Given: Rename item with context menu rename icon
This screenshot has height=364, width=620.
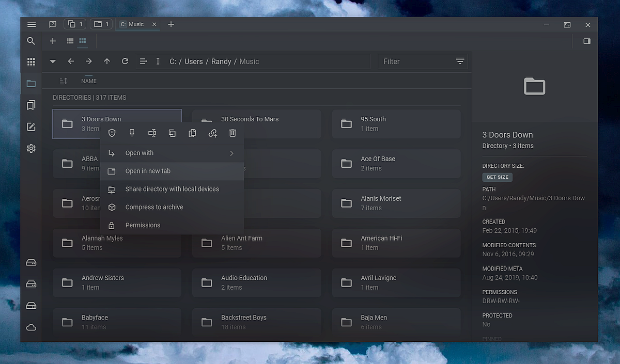Looking at the screenshot, I should (152, 133).
